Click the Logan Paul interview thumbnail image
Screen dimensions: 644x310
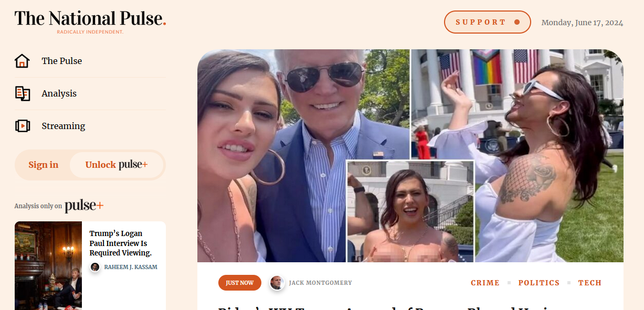[x=48, y=265]
